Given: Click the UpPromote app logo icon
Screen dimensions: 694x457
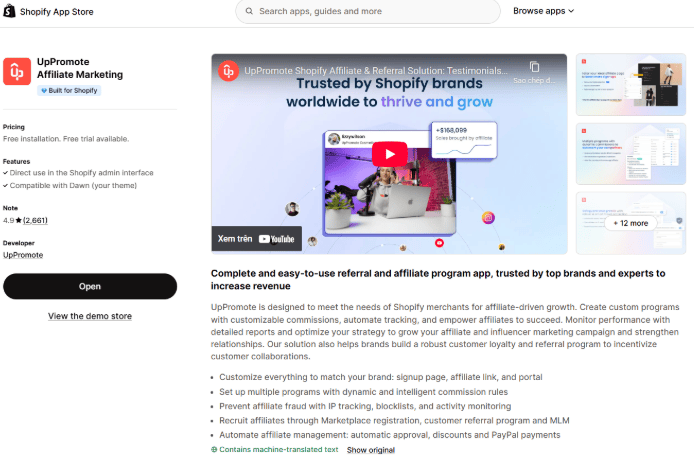Looking at the screenshot, I should pyautogui.click(x=17, y=71).
